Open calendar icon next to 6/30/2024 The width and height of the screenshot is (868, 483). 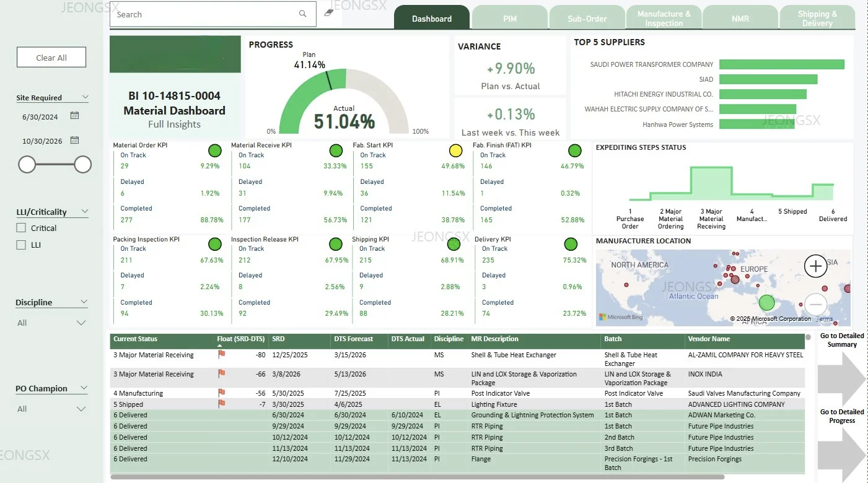pos(74,116)
